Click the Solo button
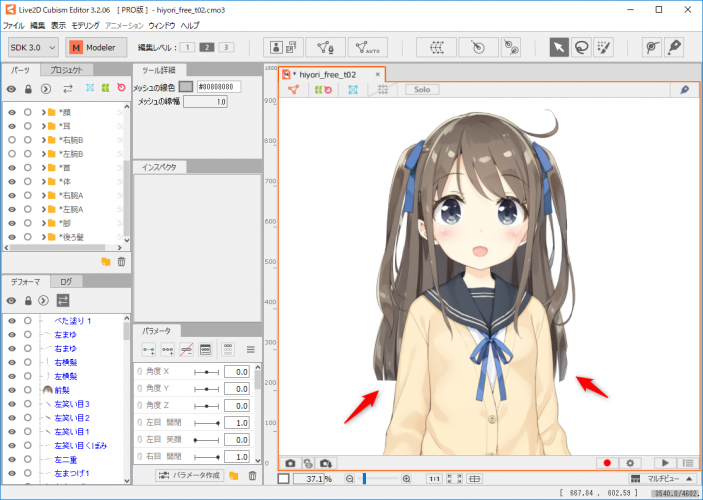703x500 pixels. pos(421,90)
